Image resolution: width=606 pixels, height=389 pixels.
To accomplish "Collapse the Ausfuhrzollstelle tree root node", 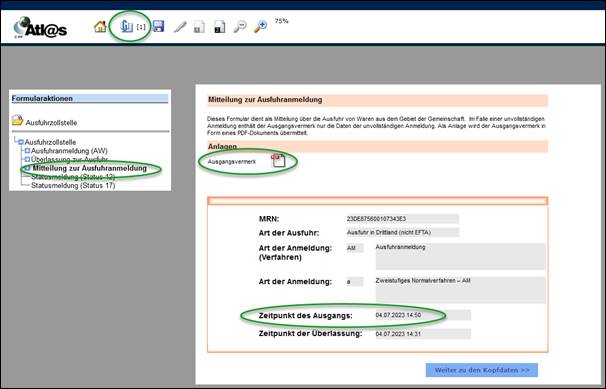I will [x=21, y=142].
